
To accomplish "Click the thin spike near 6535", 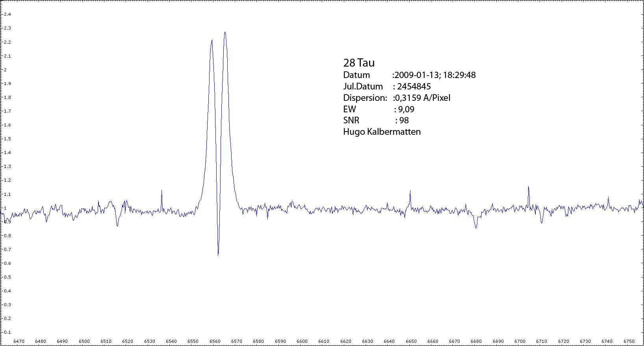I will click(x=161, y=191).
